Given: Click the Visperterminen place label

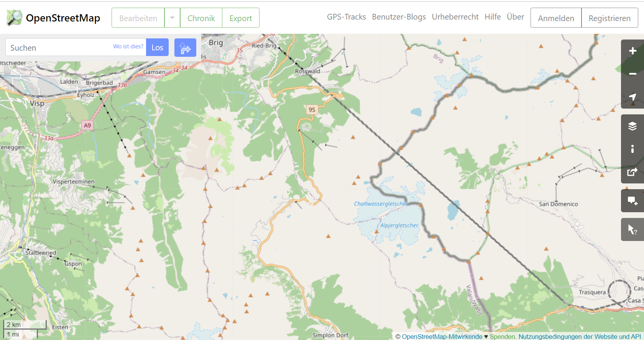Looking at the screenshot, I should pos(74,182).
